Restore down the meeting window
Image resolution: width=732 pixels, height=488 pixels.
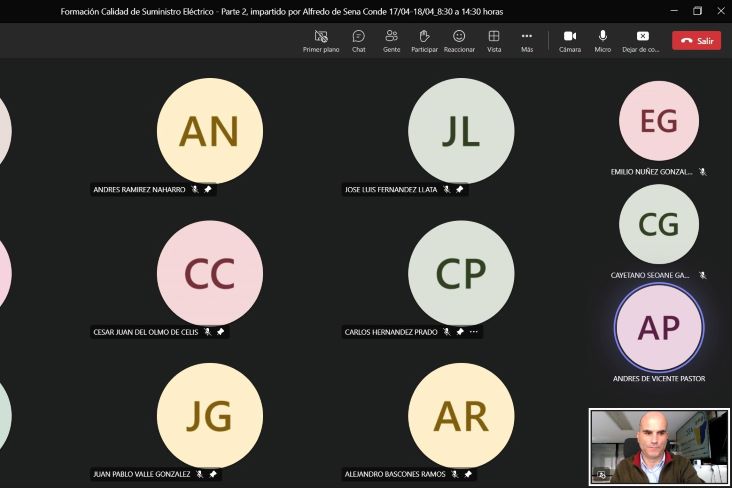click(x=697, y=11)
